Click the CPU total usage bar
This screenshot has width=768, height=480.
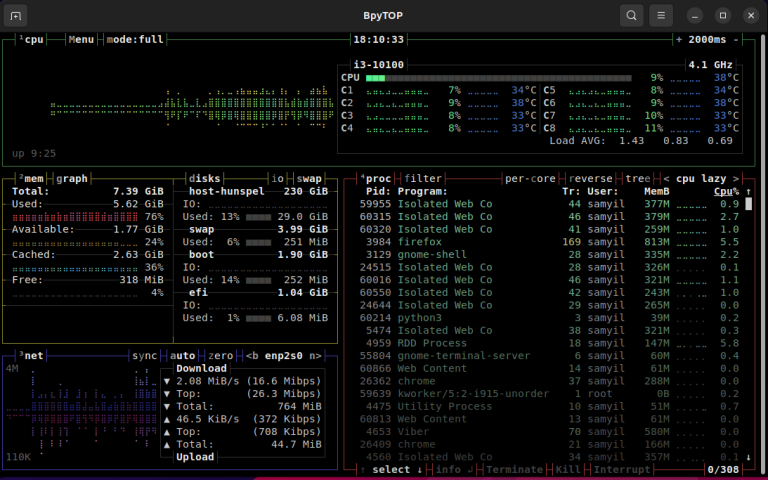499,78
